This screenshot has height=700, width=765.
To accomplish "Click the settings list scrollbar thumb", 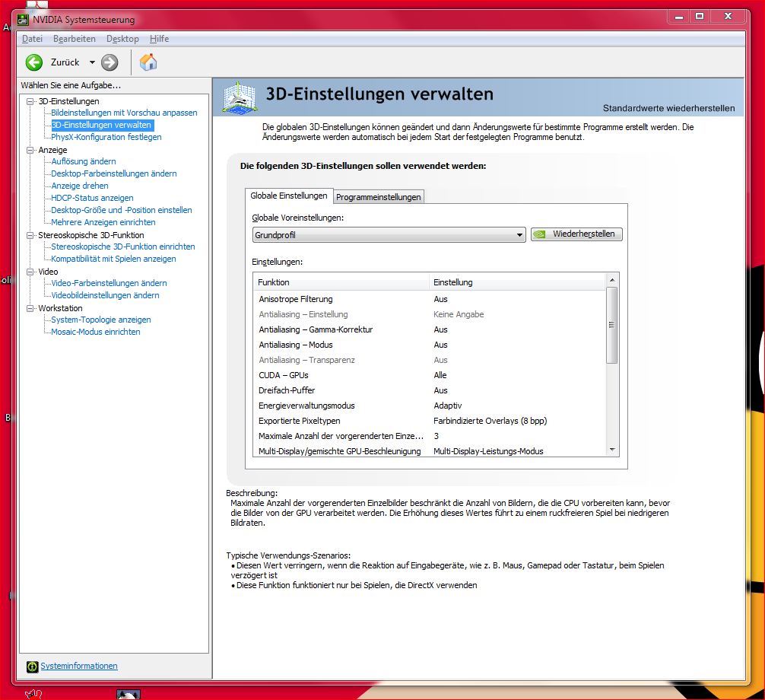I will click(x=612, y=325).
